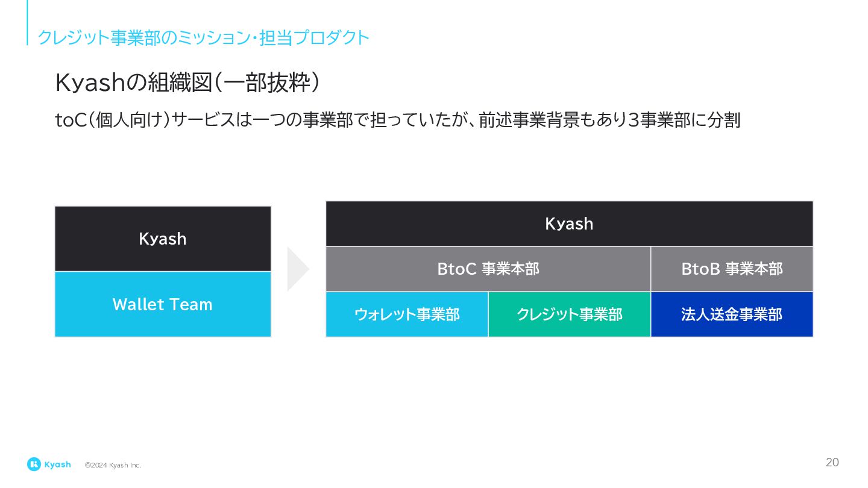
Task: Click the ©2024 Kyash Inc. copyright text
Action: pos(113,465)
